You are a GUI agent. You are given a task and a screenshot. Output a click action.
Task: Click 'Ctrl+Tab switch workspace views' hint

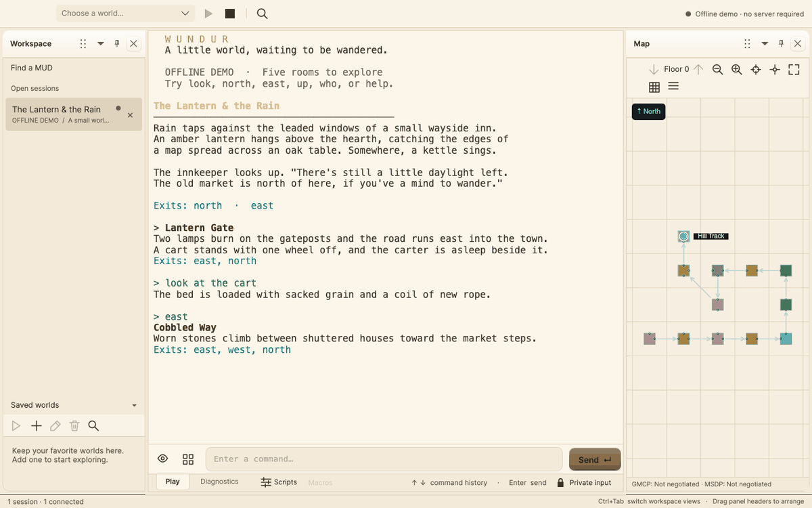(650, 502)
